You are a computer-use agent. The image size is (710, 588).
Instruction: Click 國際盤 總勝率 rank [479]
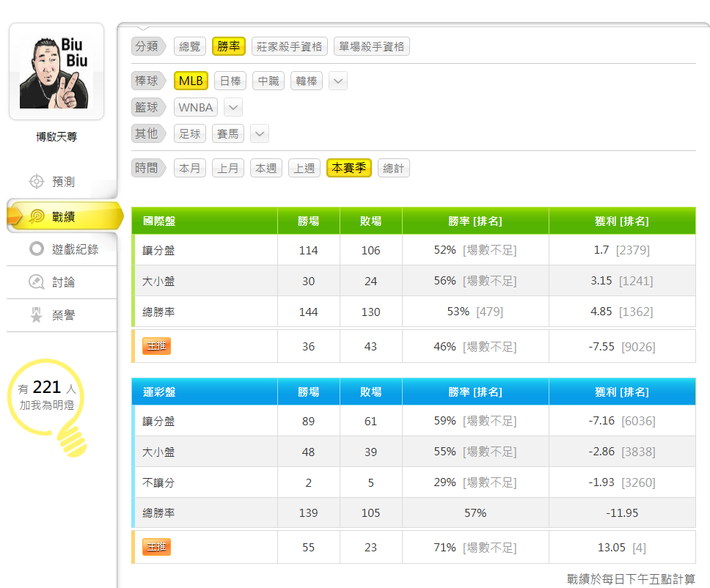coord(489,312)
